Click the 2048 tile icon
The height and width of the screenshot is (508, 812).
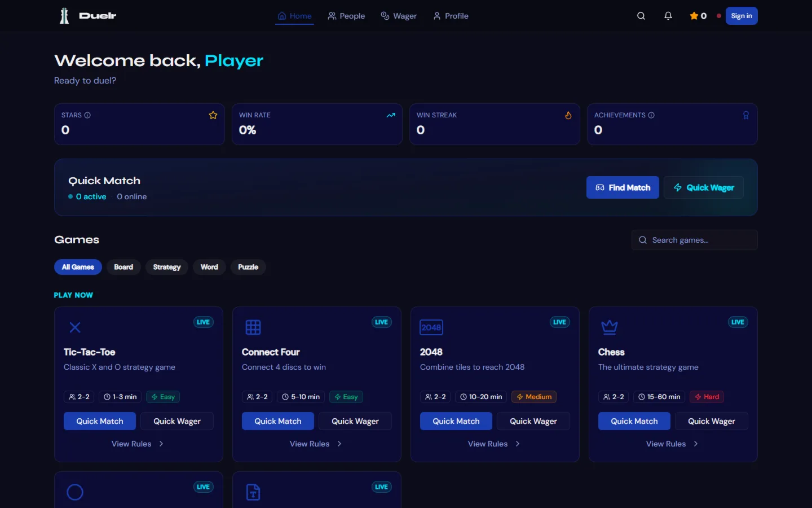tap(431, 327)
